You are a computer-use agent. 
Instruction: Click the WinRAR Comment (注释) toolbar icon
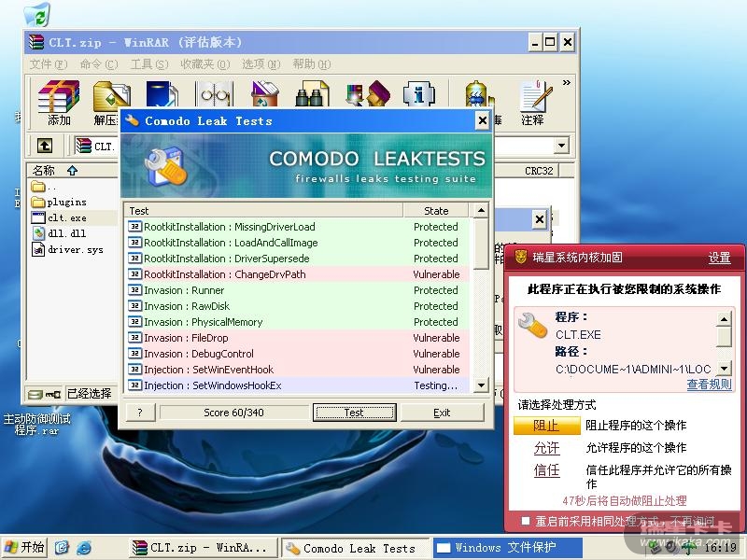pos(535,103)
